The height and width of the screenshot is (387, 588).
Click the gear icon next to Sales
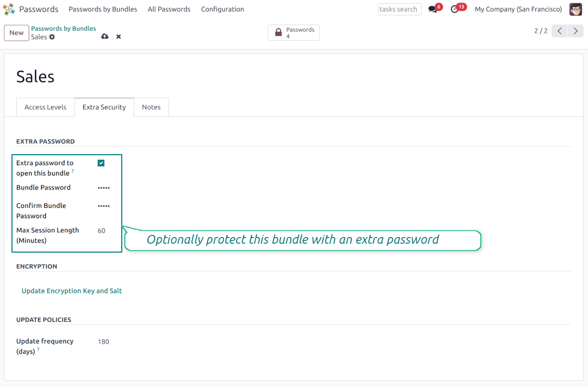[52, 38]
